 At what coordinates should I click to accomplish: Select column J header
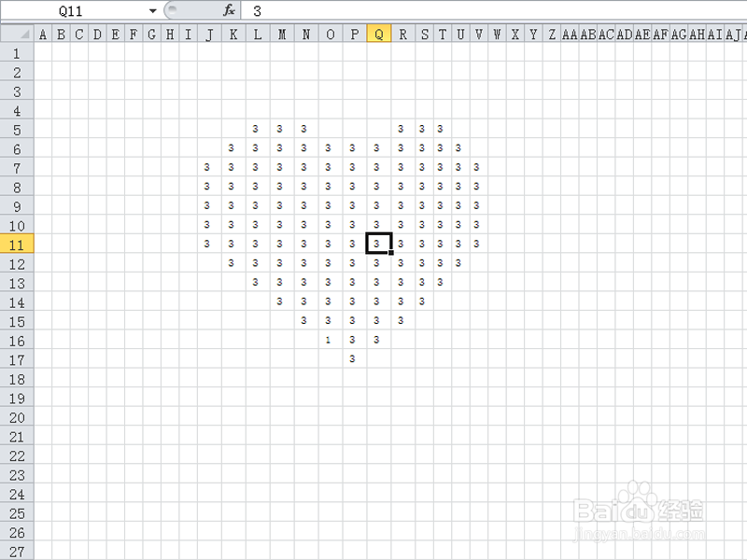pos(209,34)
